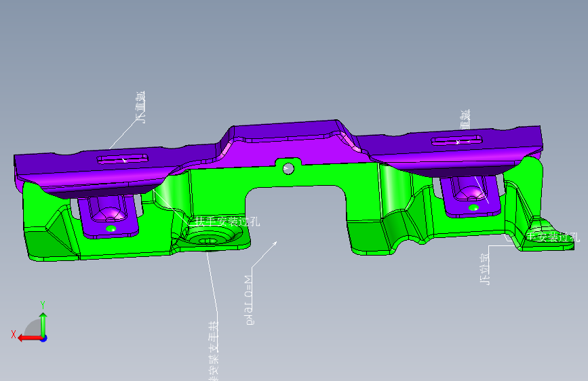Viewport: 588px width, 381px height.
Task: Select the center circular hole on the bracket tab
Action: [288, 168]
